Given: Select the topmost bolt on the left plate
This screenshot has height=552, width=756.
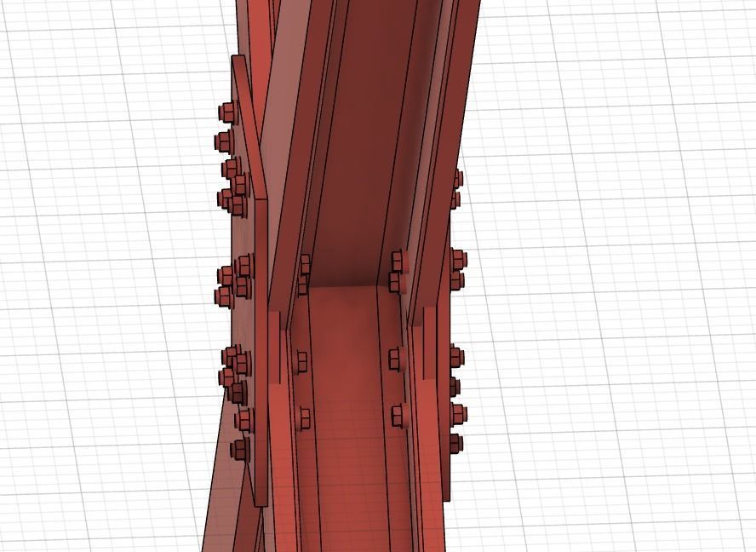Looking at the screenshot, I should click(226, 112).
